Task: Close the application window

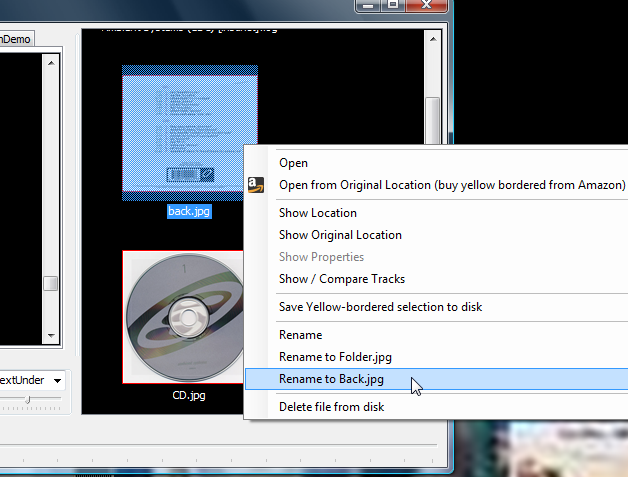Action: pos(427,5)
